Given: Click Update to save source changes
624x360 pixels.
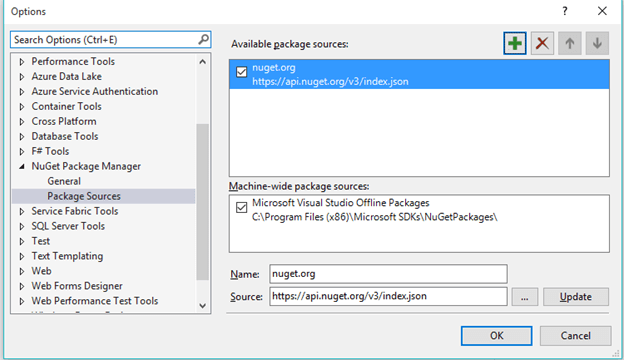Looking at the screenshot, I should [576, 297].
